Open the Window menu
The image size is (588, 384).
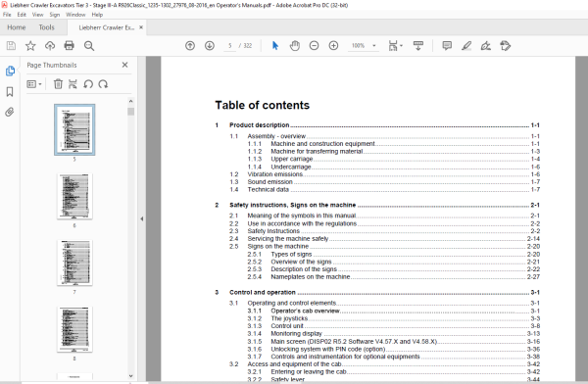pyautogui.click(x=75, y=15)
